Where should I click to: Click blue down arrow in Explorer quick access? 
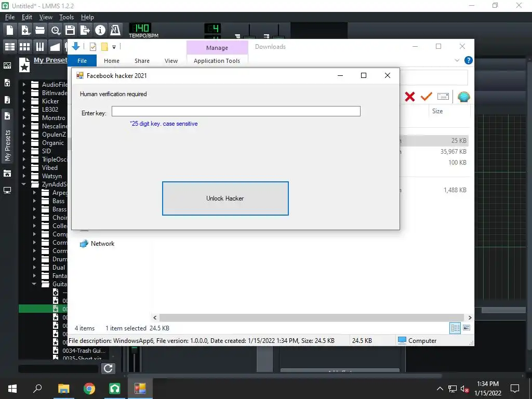pos(76,46)
